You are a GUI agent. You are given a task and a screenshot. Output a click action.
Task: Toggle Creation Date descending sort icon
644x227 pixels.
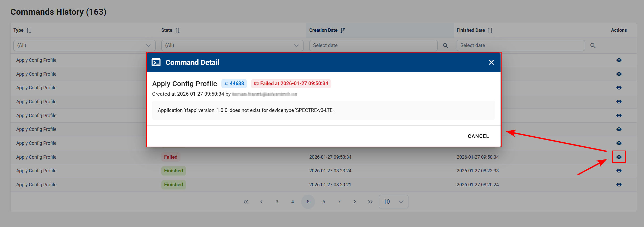[342, 30]
